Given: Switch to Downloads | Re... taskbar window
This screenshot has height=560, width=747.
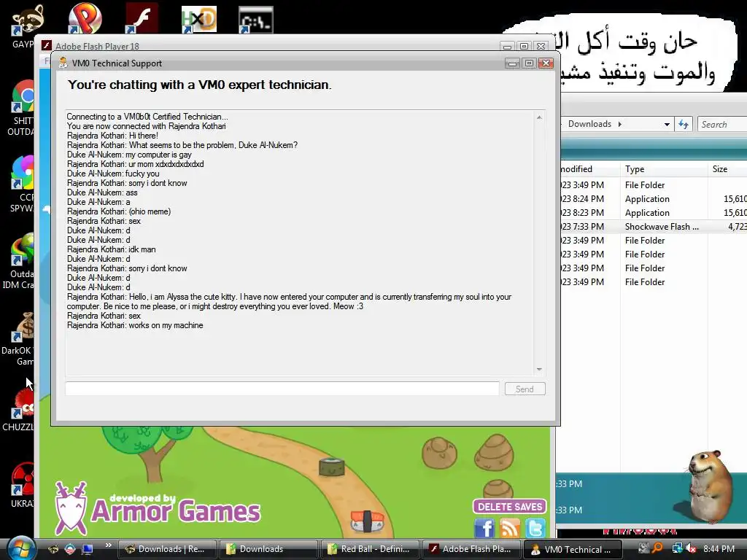Looking at the screenshot, I should point(166,548).
